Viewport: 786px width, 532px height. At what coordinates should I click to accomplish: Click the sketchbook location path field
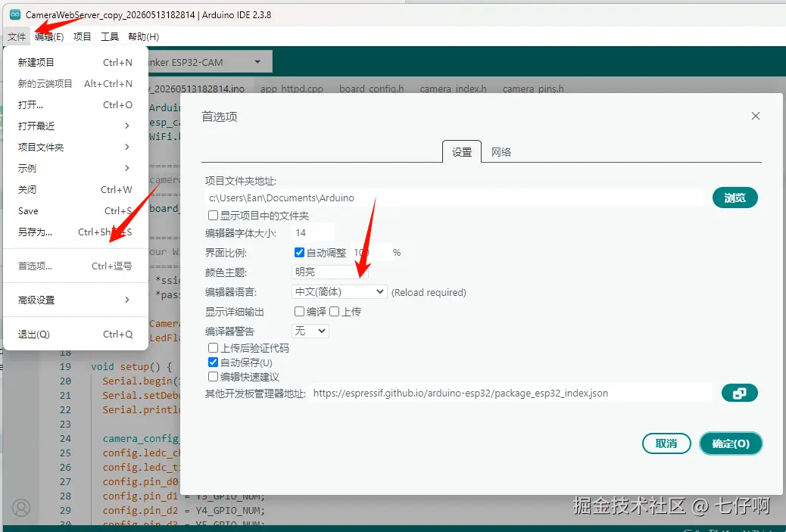tap(454, 198)
